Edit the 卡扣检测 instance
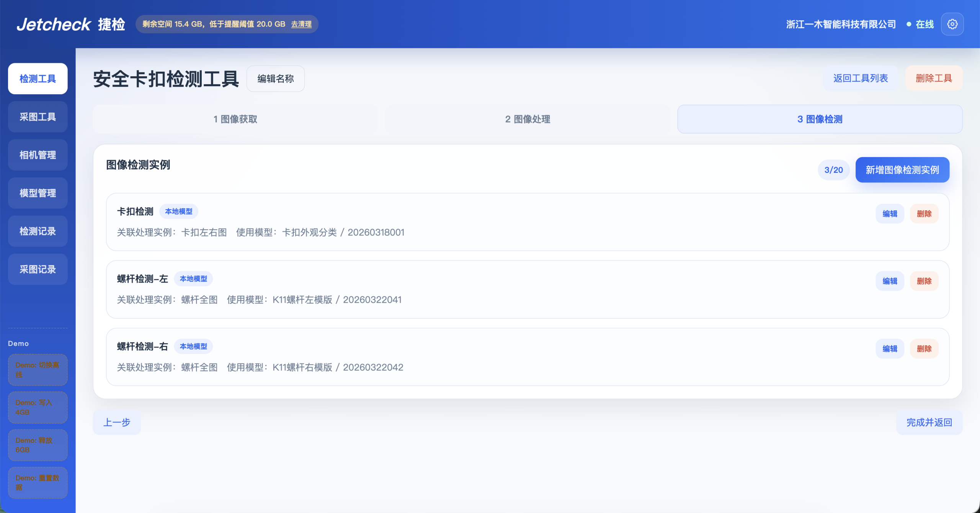The image size is (980, 513). click(890, 214)
